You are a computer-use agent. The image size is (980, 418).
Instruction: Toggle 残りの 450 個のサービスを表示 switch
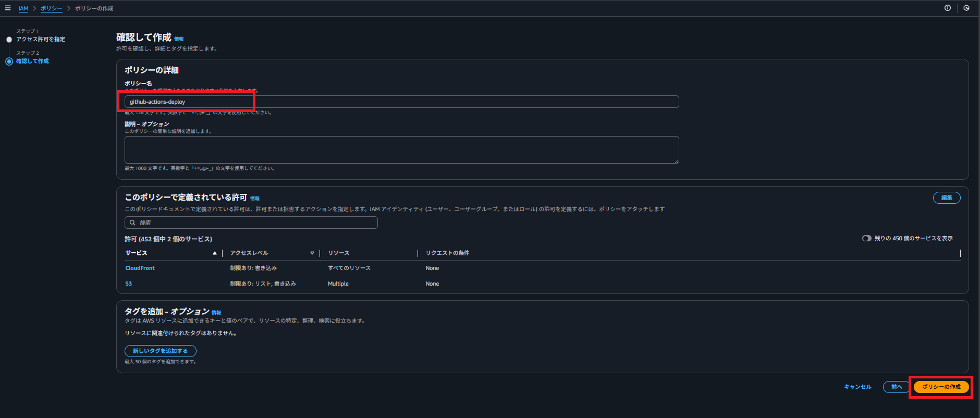click(866, 238)
